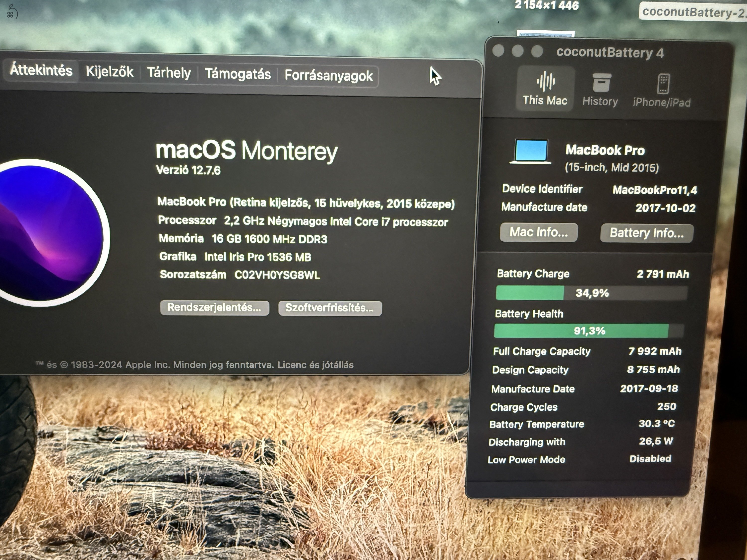The width and height of the screenshot is (747, 560).
Task: Open the History tab in coconutBattery
Action: click(x=600, y=90)
